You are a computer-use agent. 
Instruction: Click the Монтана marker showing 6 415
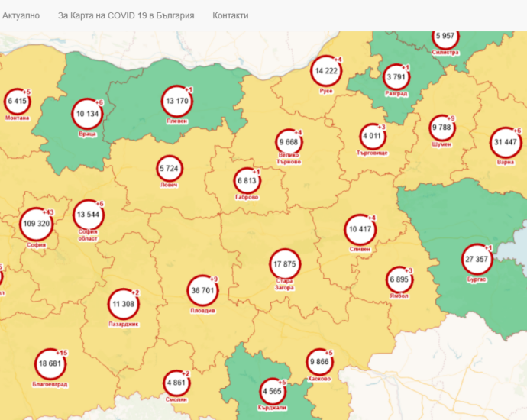17,101
